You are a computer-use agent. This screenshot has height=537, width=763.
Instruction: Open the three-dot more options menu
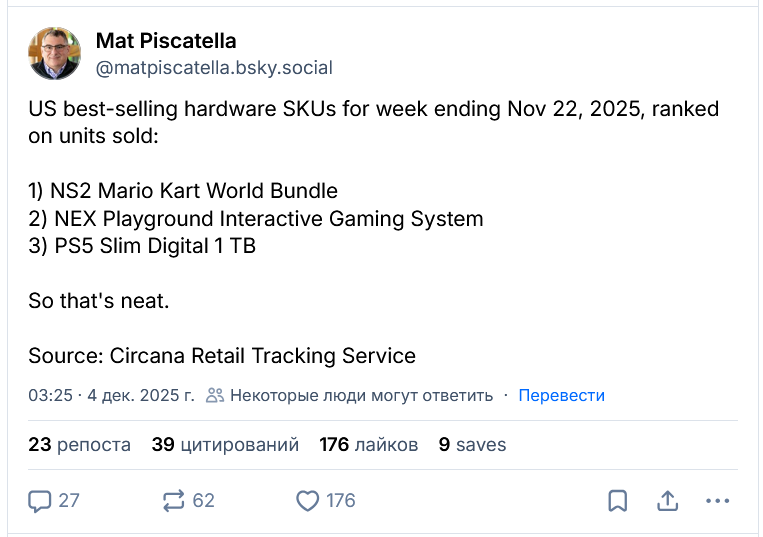click(x=718, y=500)
